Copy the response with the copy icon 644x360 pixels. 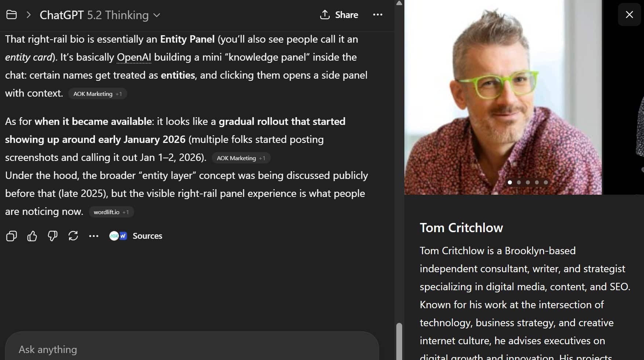(x=12, y=236)
